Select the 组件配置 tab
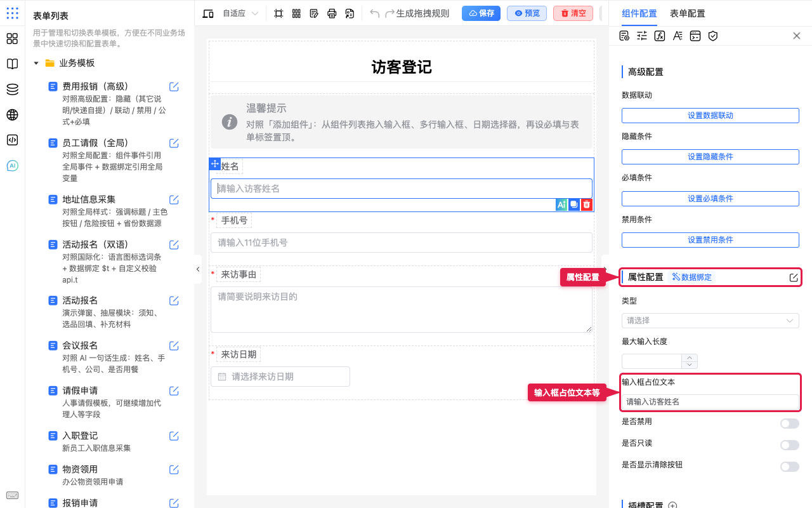The width and height of the screenshot is (812, 508). 639,13
